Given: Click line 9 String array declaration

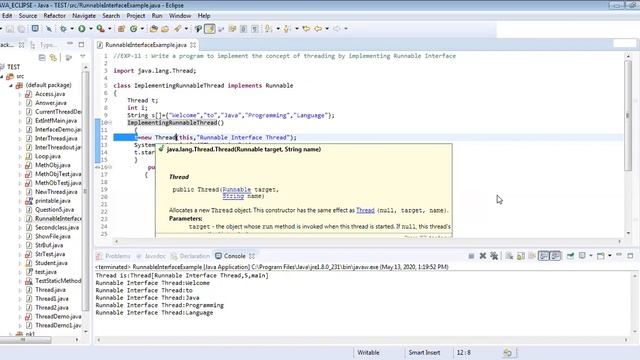Looking at the screenshot, I should [231, 116].
